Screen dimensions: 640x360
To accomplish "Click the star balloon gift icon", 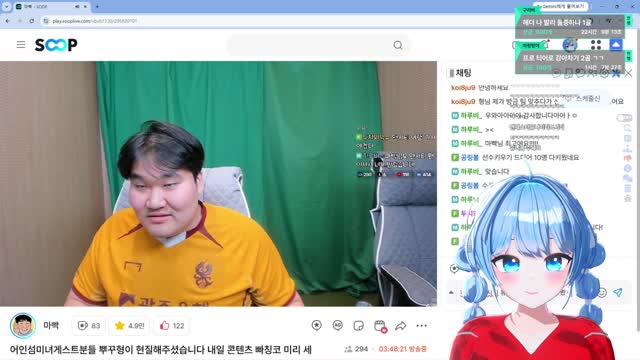I will tap(316, 325).
